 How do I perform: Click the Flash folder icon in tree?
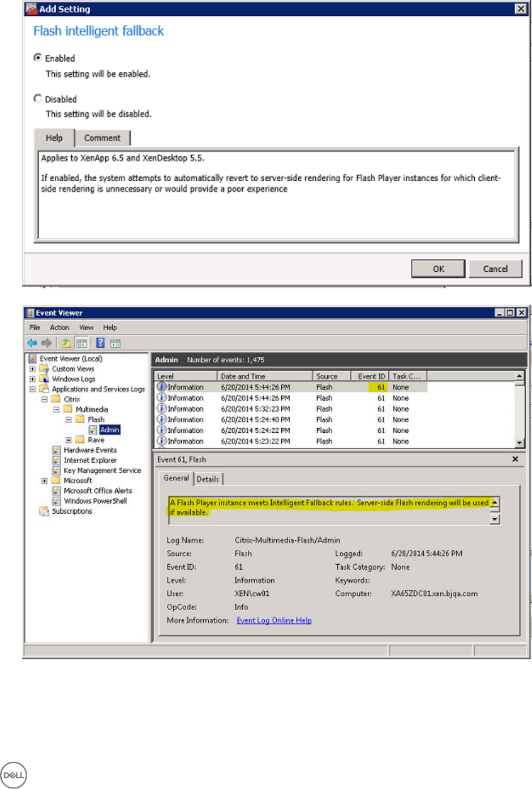point(80,419)
